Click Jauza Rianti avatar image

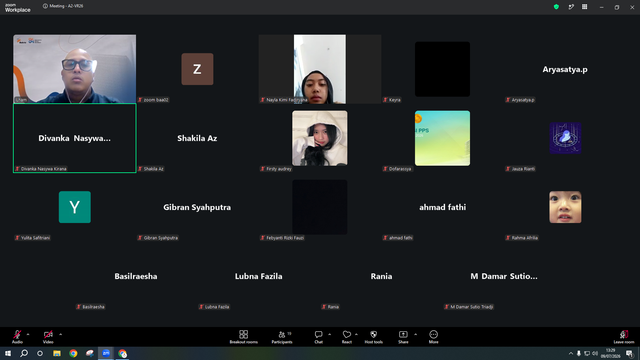click(x=565, y=138)
